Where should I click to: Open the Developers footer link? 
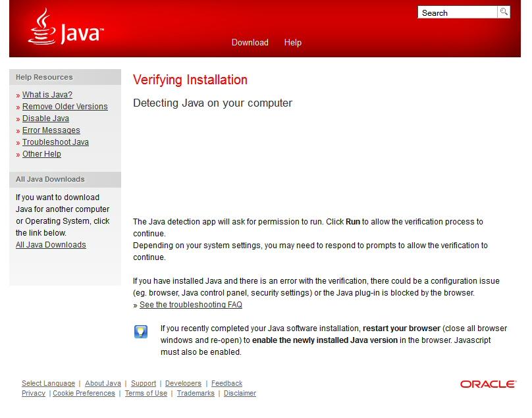pos(183,383)
